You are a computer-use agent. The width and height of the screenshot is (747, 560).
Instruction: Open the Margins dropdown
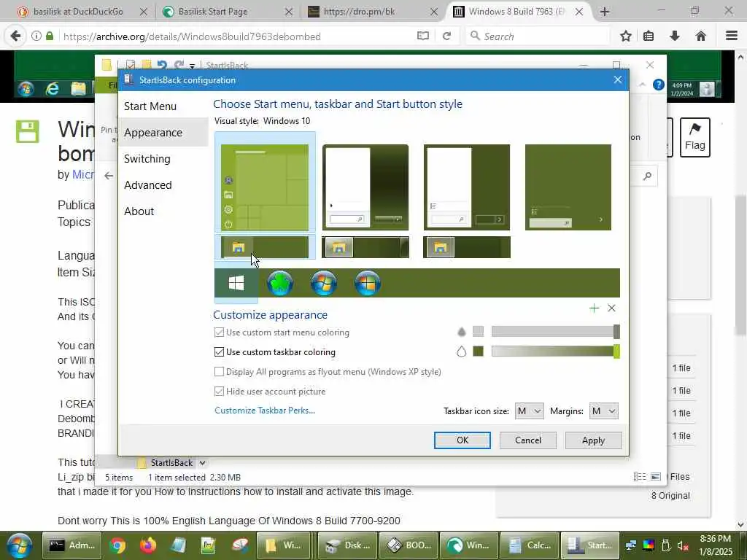[603, 411]
